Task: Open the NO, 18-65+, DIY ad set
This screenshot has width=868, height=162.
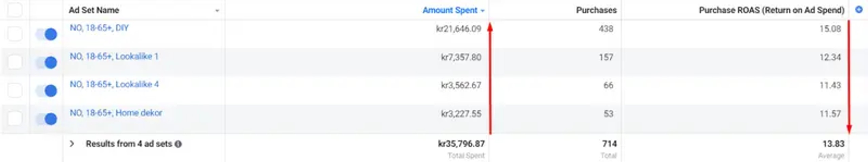Action: [99, 28]
